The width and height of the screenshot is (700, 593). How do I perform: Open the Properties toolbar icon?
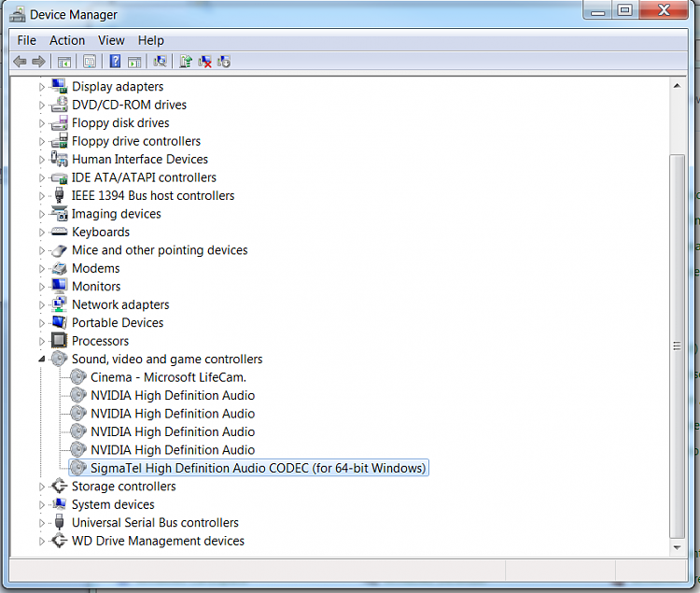[x=90, y=62]
